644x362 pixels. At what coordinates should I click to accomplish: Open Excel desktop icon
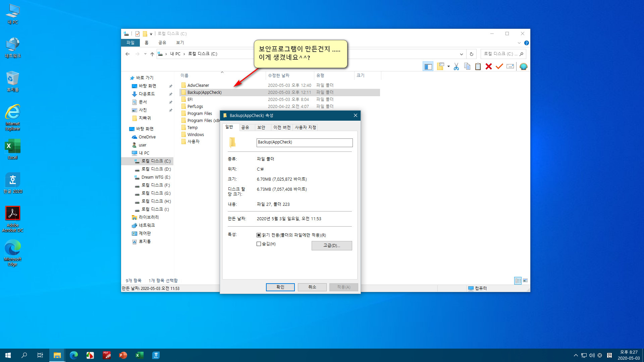(x=13, y=149)
